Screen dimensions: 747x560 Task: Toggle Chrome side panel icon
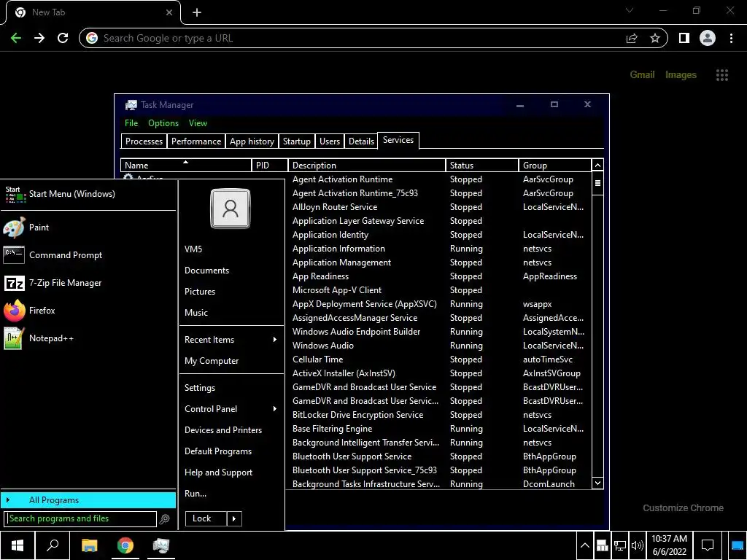[x=684, y=38]
